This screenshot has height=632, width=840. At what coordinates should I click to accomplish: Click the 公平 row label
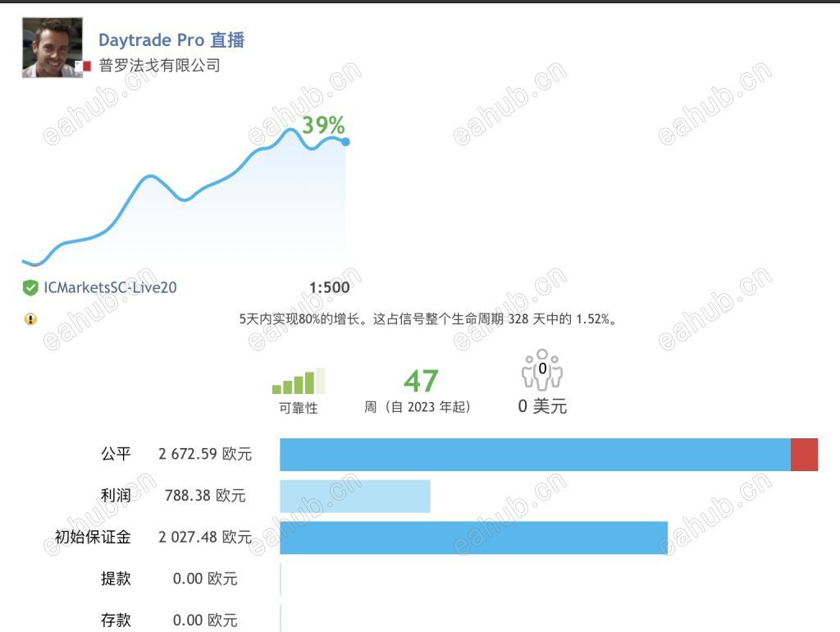[x=116, y=454]
